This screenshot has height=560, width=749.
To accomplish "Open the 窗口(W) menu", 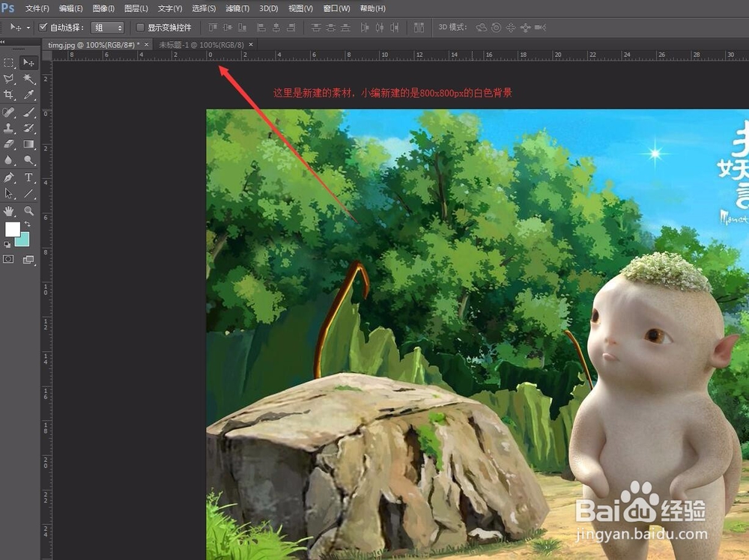I will click(337, 8).
